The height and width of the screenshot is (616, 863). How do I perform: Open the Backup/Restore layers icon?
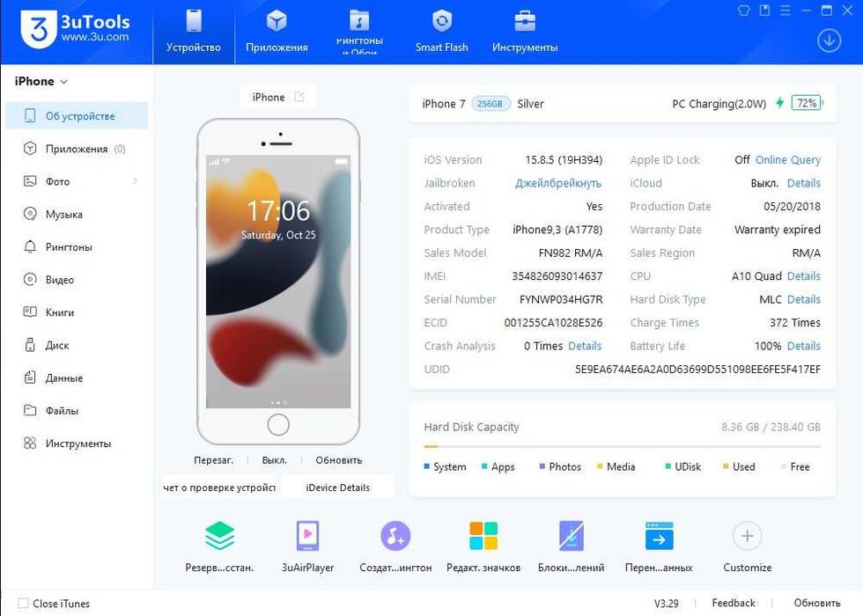click(x=219, y=536)
